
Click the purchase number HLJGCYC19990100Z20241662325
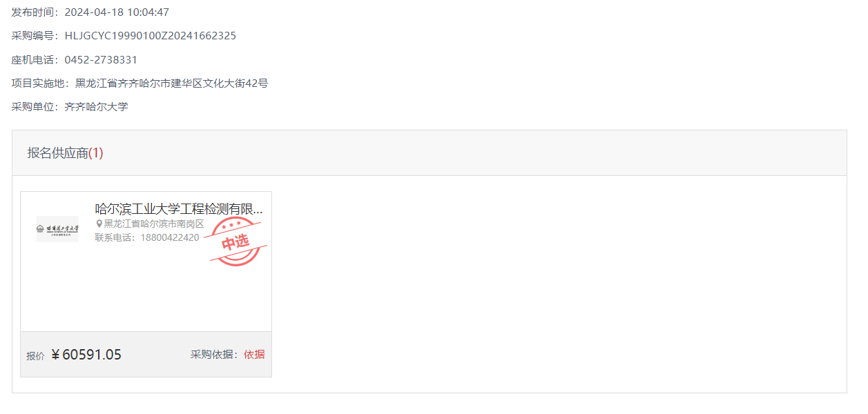point(151,36)
